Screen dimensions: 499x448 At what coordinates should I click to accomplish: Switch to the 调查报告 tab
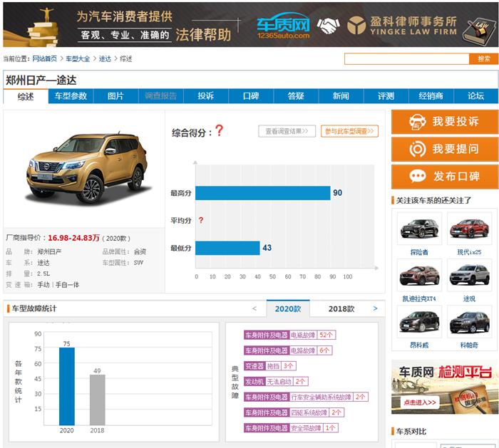point(160,96)
